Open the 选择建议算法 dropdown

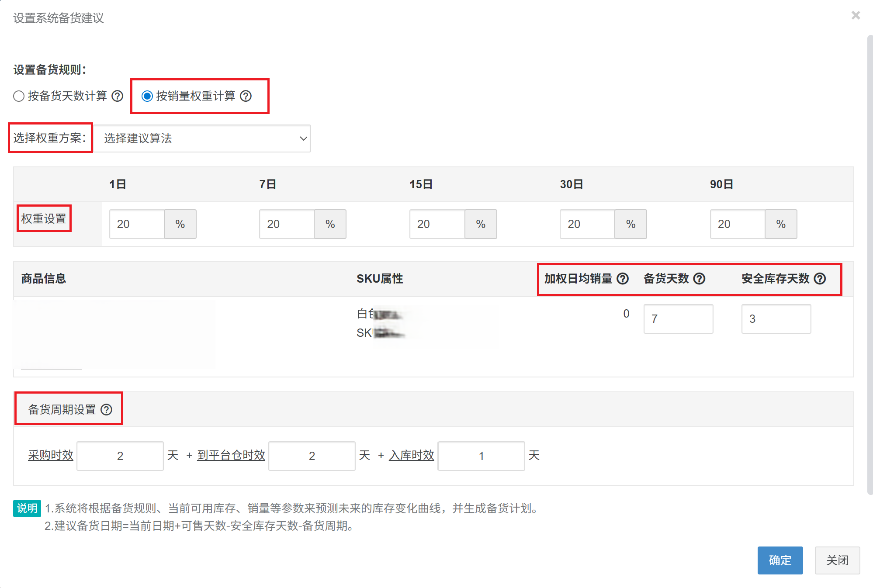pyautogui.click(x=203, y=138)
